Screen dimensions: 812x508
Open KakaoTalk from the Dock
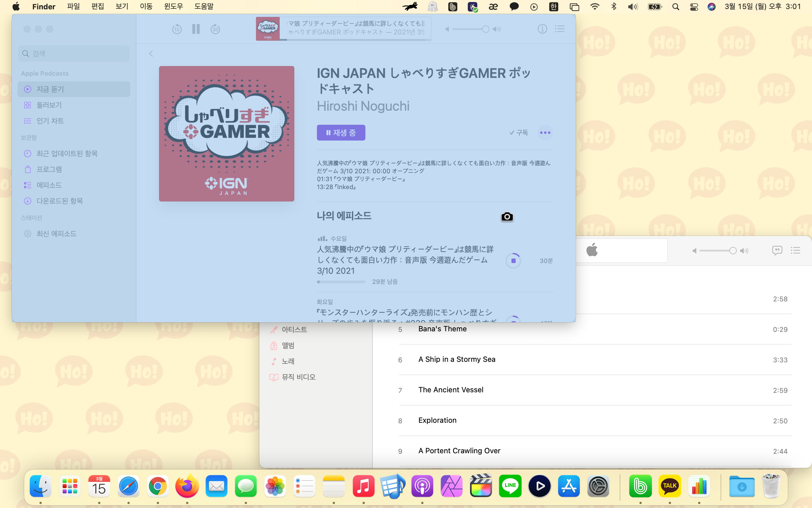pyautogui.click(x=670, y=486)
